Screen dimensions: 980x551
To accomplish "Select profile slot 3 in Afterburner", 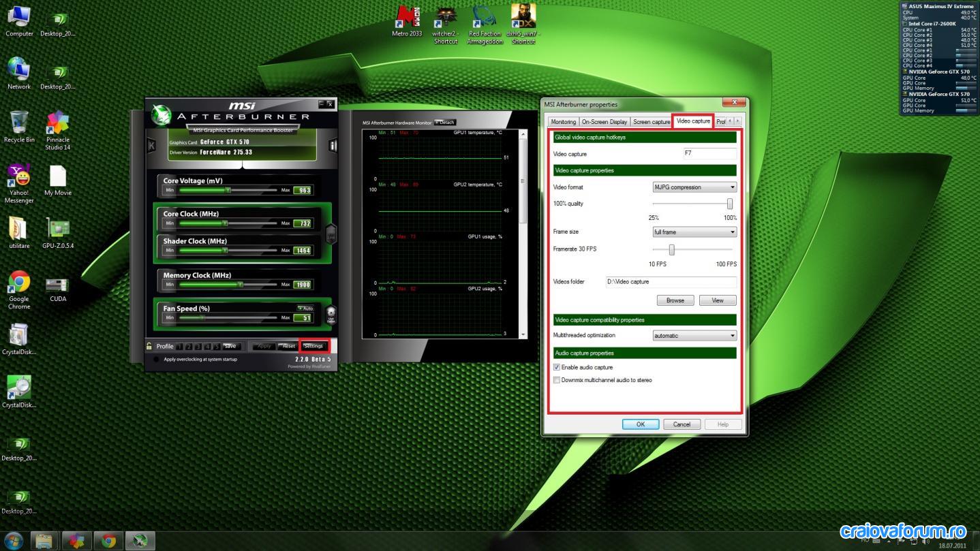I will 198,347.
